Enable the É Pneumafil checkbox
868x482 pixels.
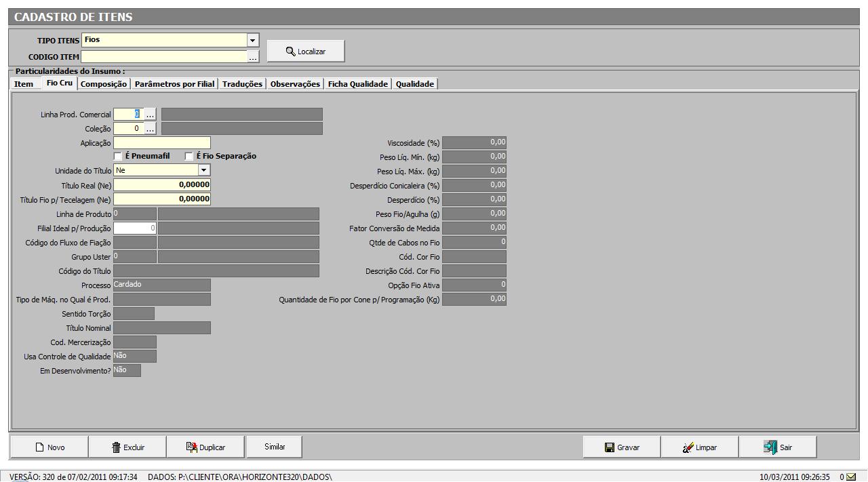[118, 157]
